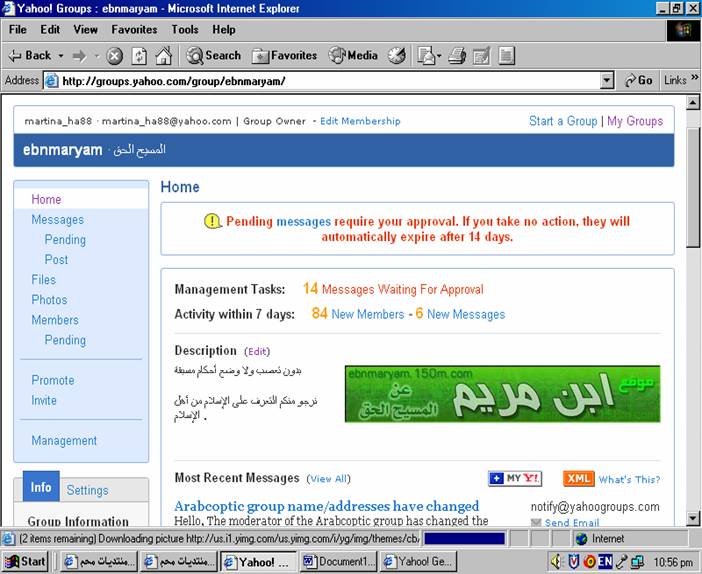This screenshot has width=702, height=574.
Task: Open the Promote sidebar link
Action: click(x=53, y=380)
